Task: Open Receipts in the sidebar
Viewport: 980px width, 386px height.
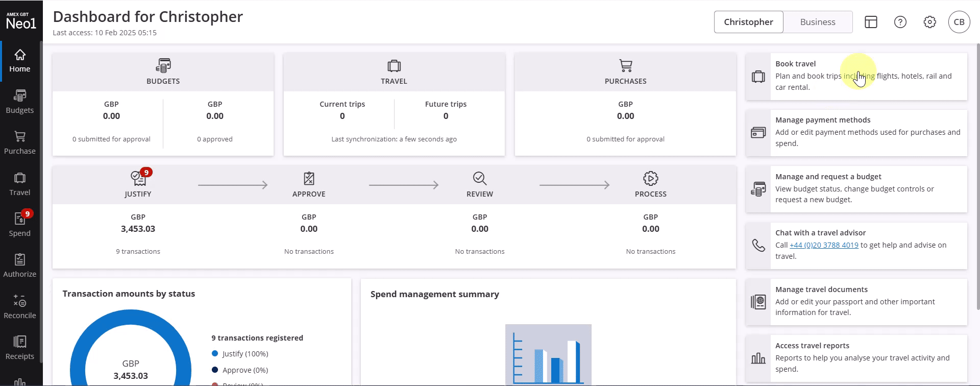Action: 20,348
